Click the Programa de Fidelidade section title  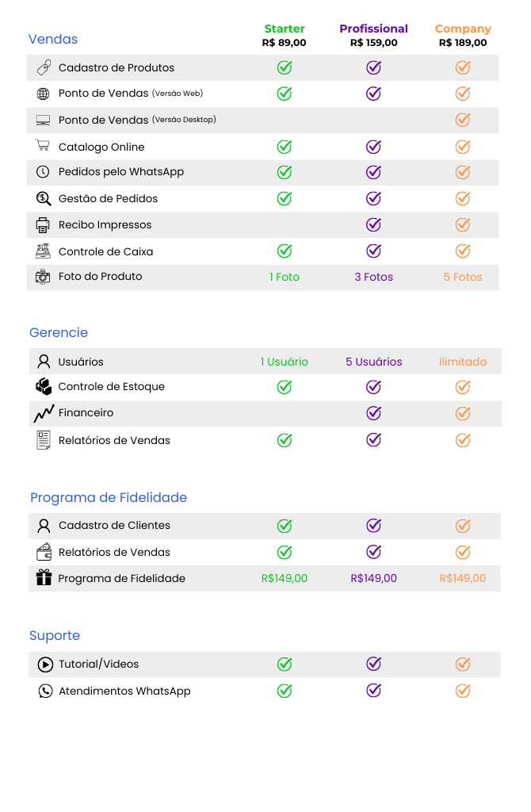point(109,497)
